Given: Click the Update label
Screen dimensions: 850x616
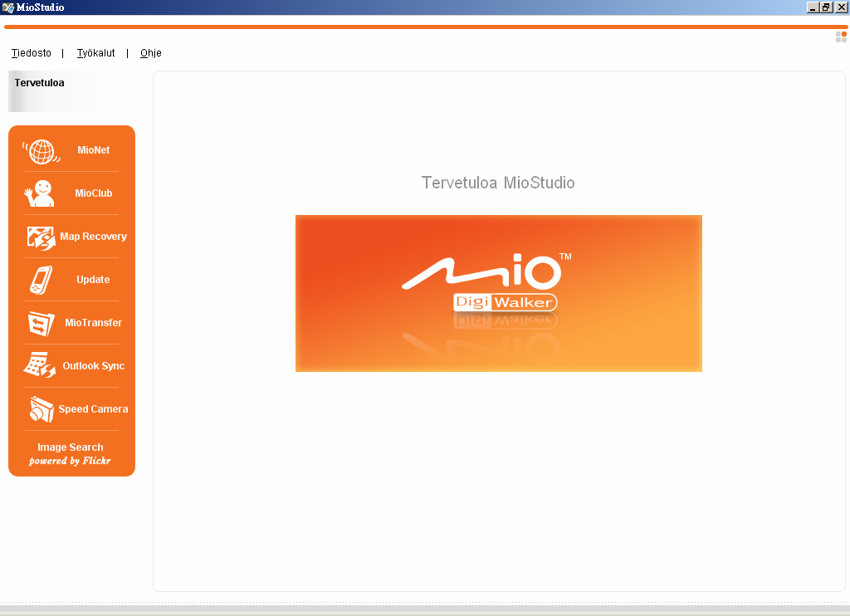Looking at the screenshot, I should coord(93,280).
